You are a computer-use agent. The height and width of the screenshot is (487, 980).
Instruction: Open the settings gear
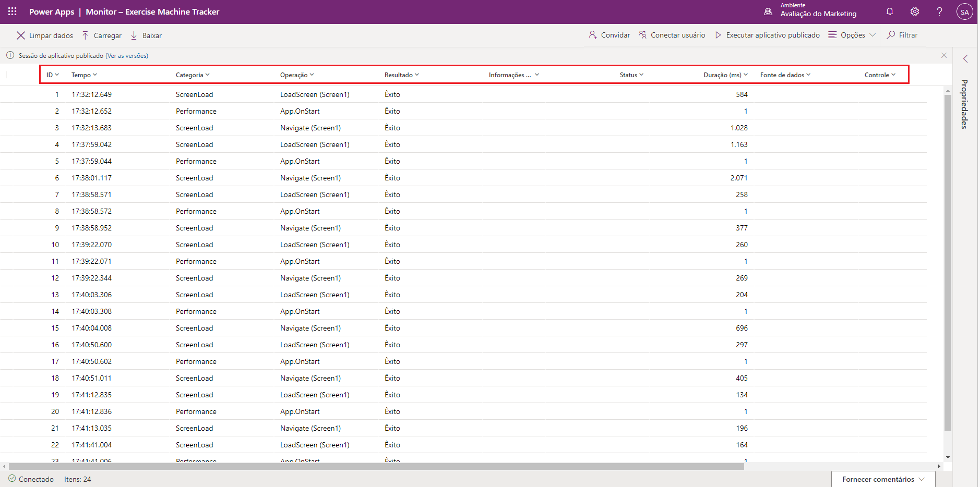[915, 11]
